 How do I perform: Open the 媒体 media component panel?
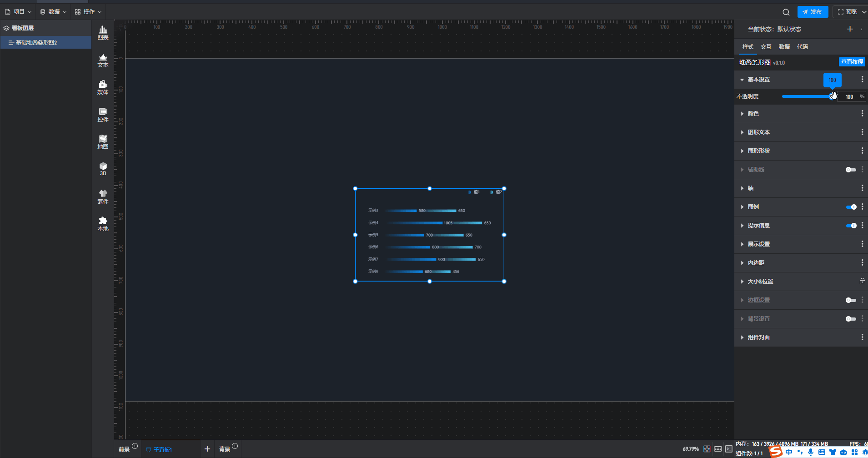click(x=103, y=87)
